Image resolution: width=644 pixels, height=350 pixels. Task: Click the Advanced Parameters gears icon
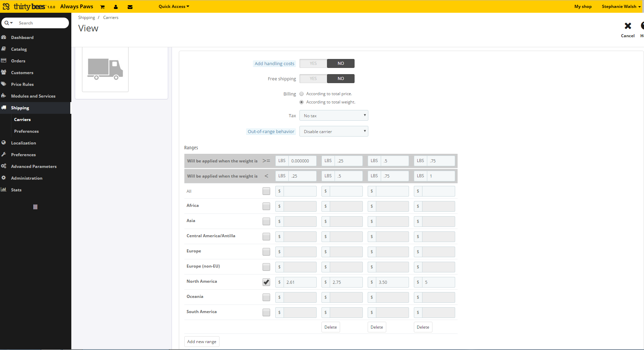tap(4, 166)
